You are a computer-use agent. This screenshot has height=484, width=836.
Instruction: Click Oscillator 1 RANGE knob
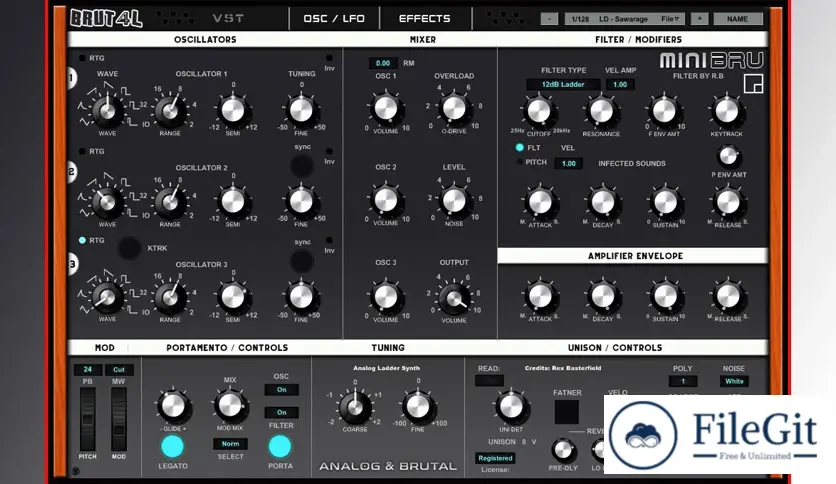tap(170, 110)
